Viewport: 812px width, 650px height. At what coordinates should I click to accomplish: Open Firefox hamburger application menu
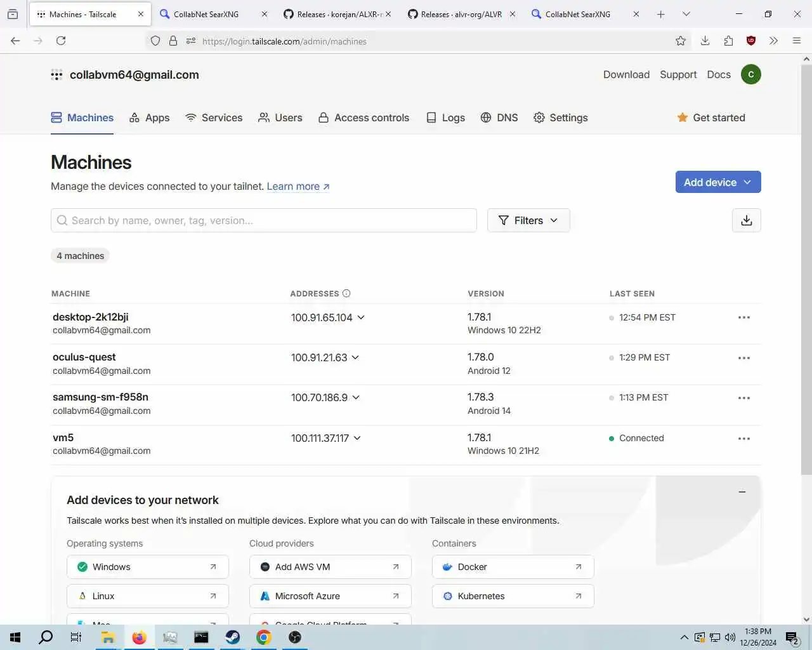tap(797, 41)
